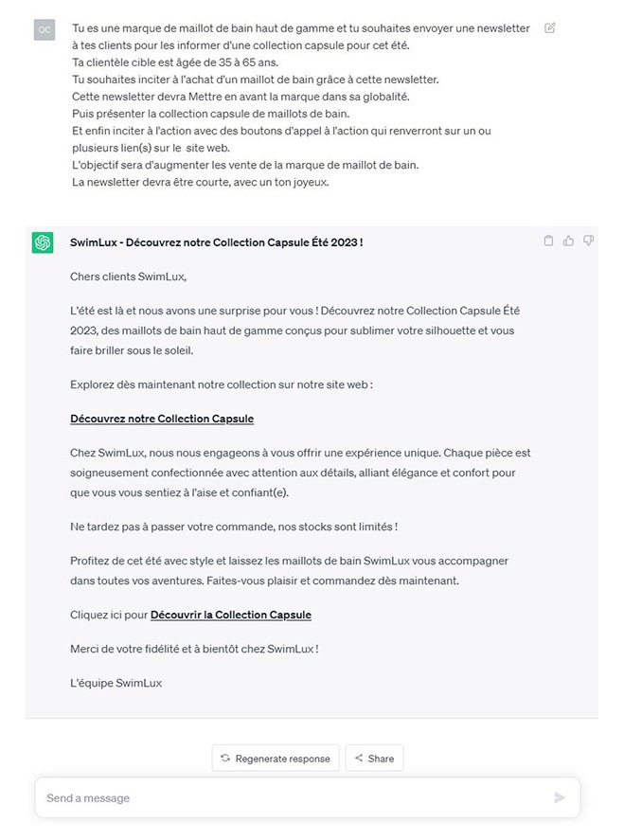Click the bold SwimLux newsletter title

[x=217, y=242]
